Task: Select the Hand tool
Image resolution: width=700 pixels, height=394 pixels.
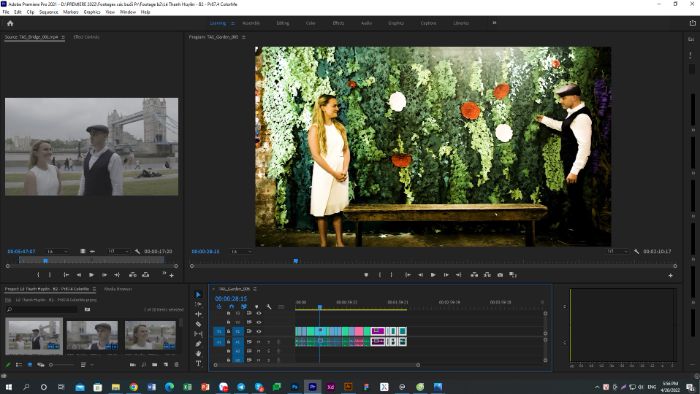Action: coord(199,353)
